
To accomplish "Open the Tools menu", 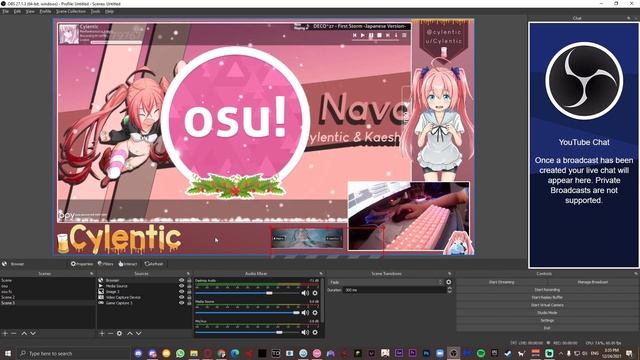I will click(96, 11).
